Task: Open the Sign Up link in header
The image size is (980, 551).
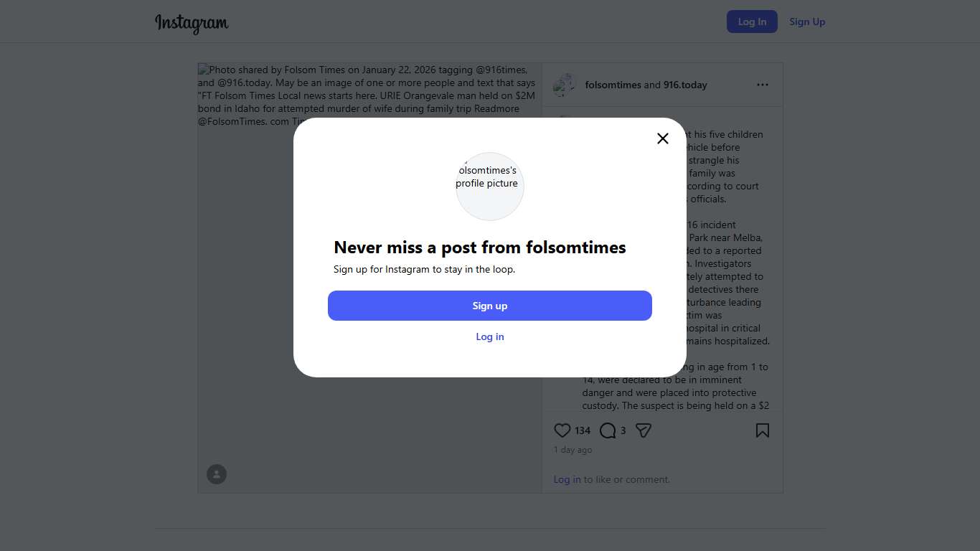Action: [807, 22]
